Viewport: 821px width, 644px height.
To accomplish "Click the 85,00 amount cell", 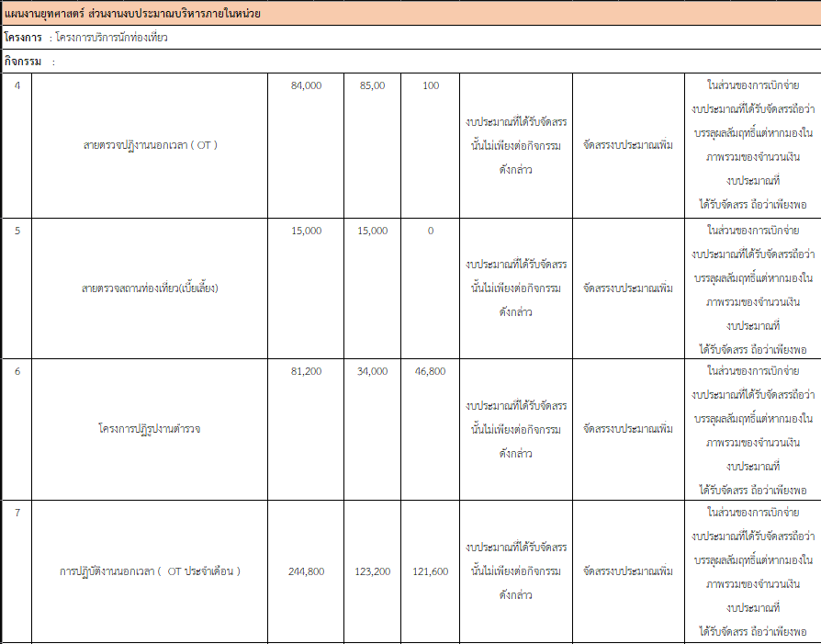I will point(372,85).
